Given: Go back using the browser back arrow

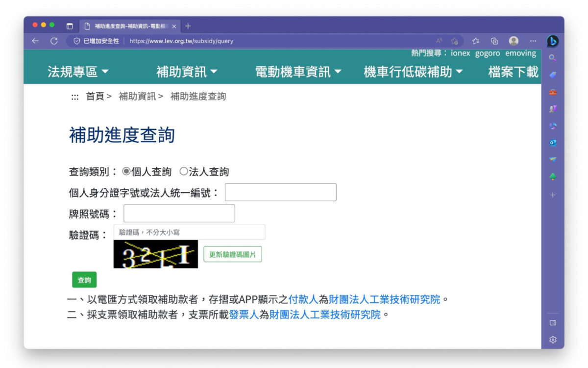Looking at the screenshot, I should [x=35, y=41].
